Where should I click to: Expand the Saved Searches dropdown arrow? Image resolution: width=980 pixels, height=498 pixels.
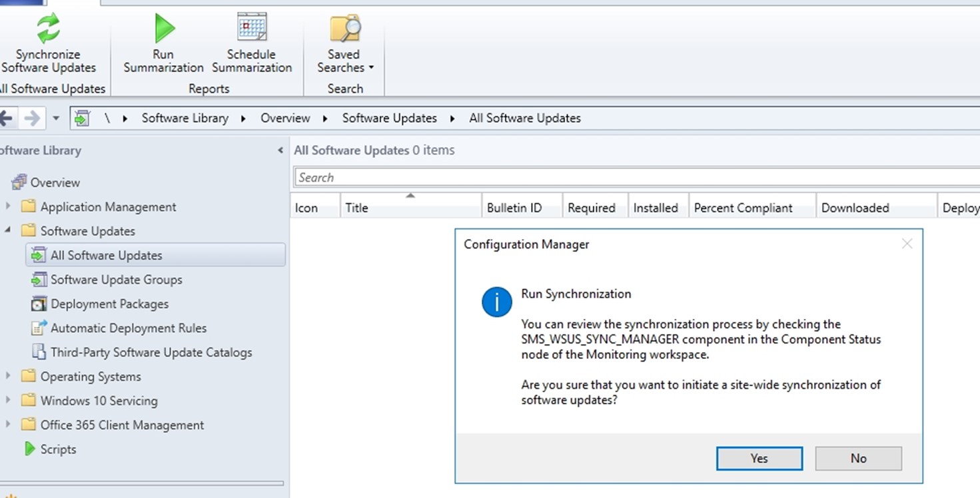point(371,68)
